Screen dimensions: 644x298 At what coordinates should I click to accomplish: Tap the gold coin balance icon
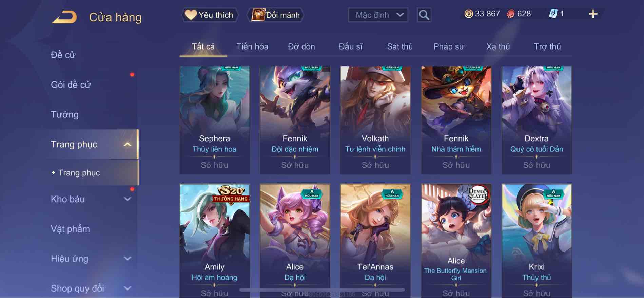tap(468, 14)
